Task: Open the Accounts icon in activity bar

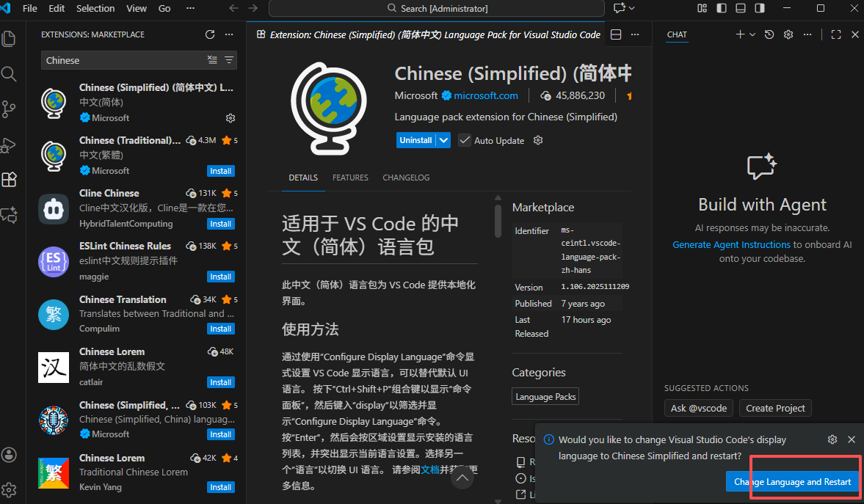Action: [9, 455]
